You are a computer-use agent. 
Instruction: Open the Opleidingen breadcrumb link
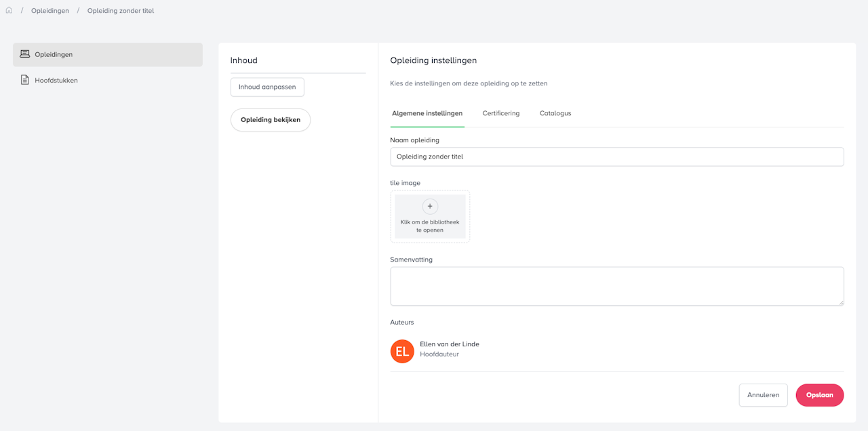pos(50,11)
